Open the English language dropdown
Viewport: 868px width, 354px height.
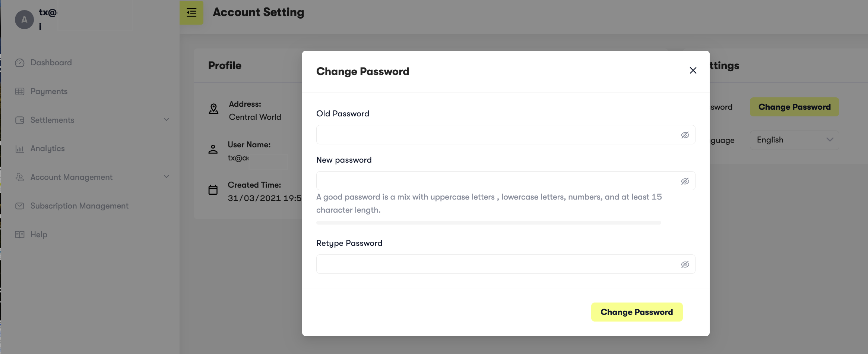794,140
